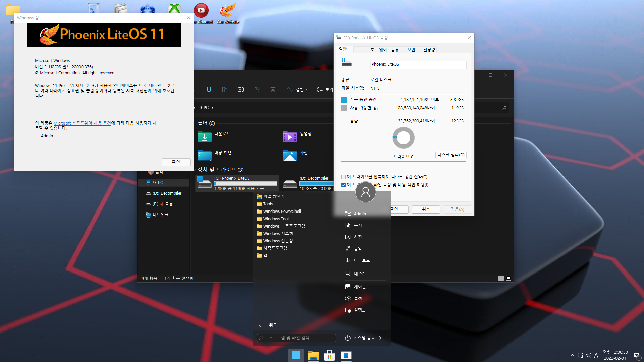Click the delete trash icon in toolbar
This screenshot has height=362, width=644.
[x=273, y=89]
